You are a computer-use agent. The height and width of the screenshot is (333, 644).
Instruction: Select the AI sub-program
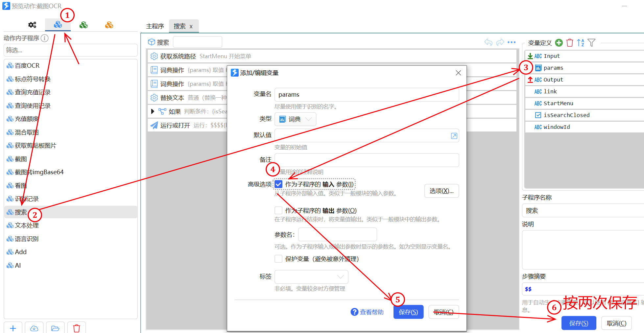click(70, 265)
